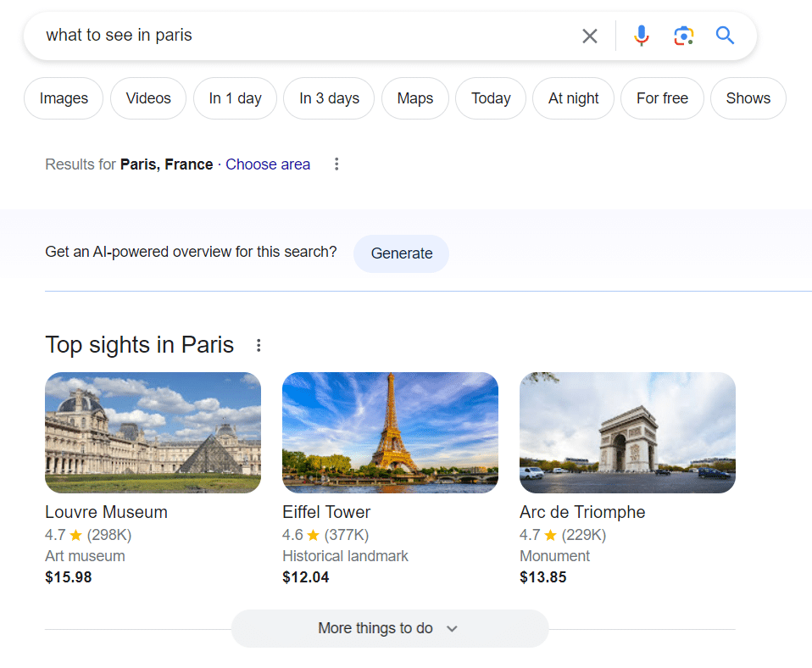This screenshot has height=668, width=812.
Task: Select the For free chip
Action: coord(662,98)
